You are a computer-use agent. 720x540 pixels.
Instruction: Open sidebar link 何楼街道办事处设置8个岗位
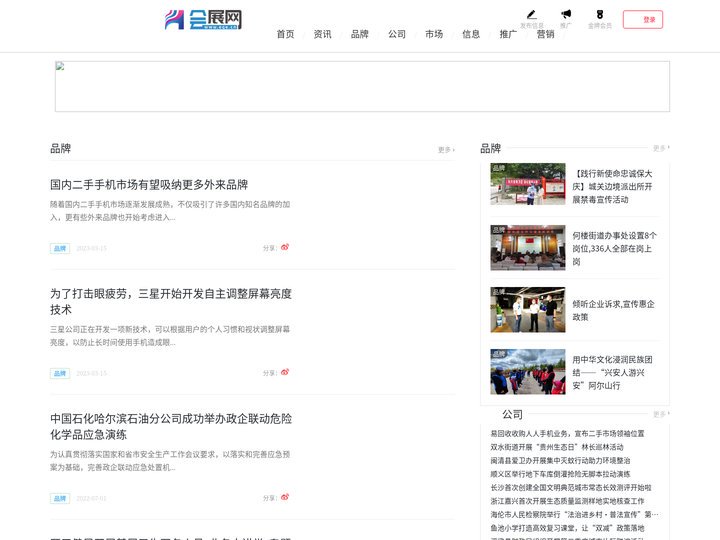click(614, 248)
